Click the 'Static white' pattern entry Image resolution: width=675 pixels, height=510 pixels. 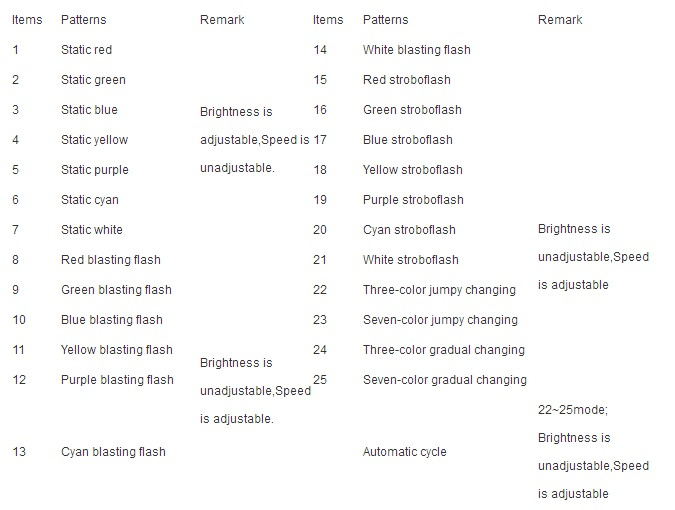[92, 230]
